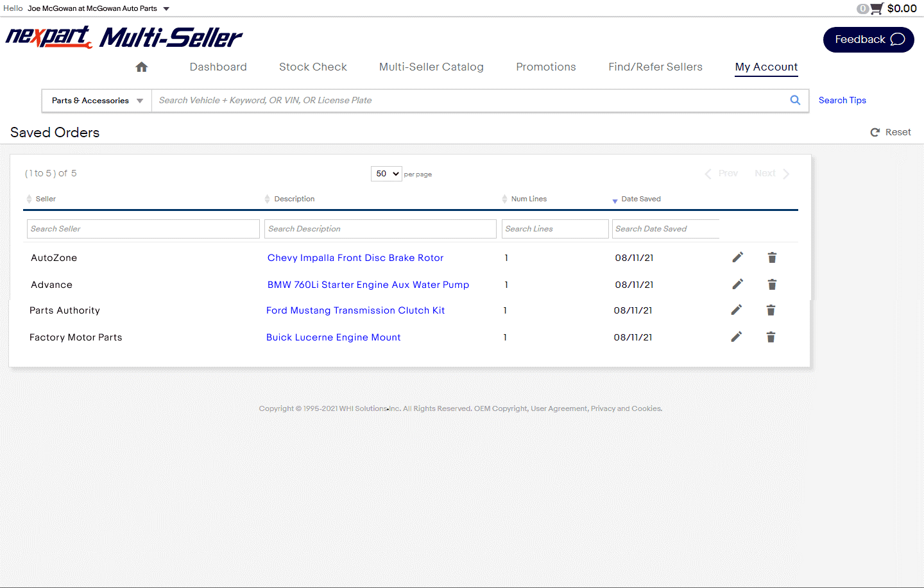Edit the AutoZone saved order
The image size is (924, 588).
click(737, 258)
